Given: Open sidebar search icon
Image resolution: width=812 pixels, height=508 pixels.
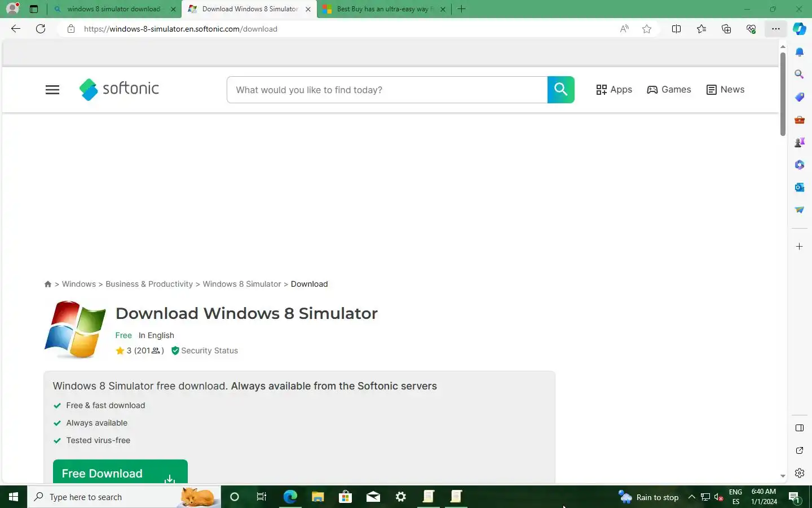Looking at the screenshot, I should pos(800,74).
